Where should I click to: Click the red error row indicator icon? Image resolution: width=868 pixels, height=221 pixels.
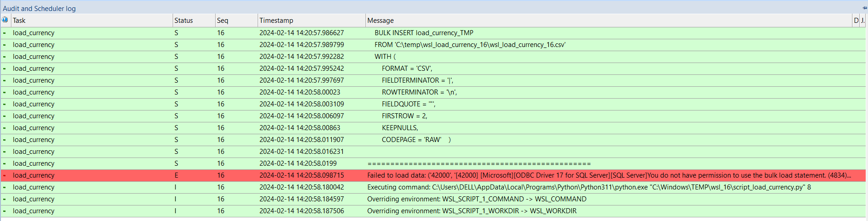tap(5, 175)
